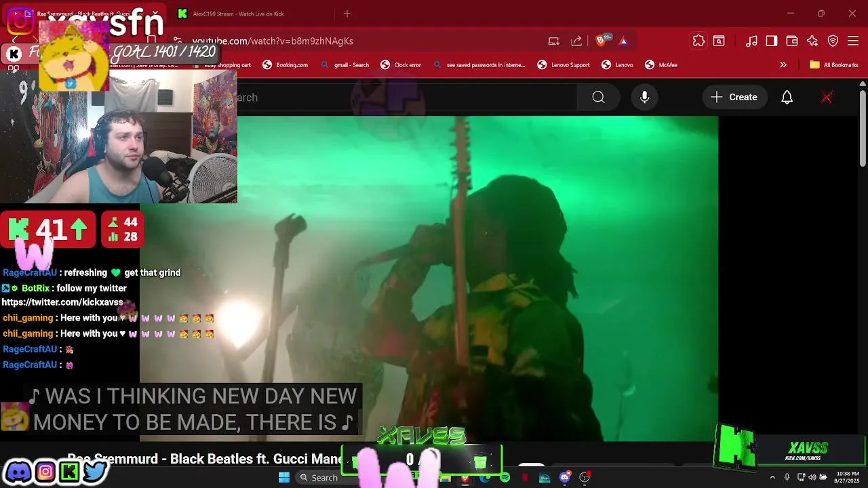Click the YouTube search field
Screen dimensions: 868x488
[x=407, y=98]
